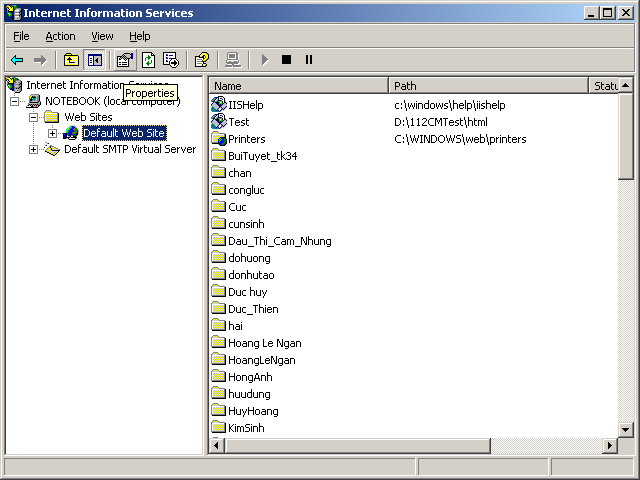Screen dimensions: 640x480
Task: Select Internet Information Services root icon
Action: click(15, 85)
